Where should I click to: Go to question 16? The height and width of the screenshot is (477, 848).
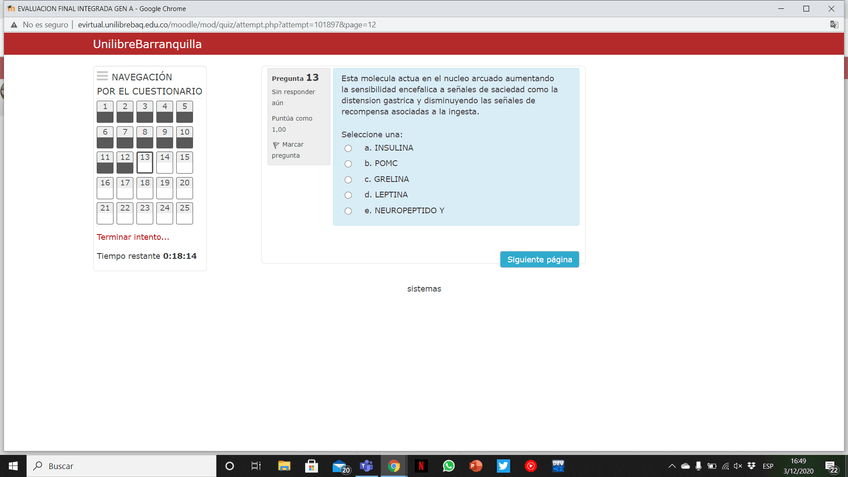coord(105,188)
